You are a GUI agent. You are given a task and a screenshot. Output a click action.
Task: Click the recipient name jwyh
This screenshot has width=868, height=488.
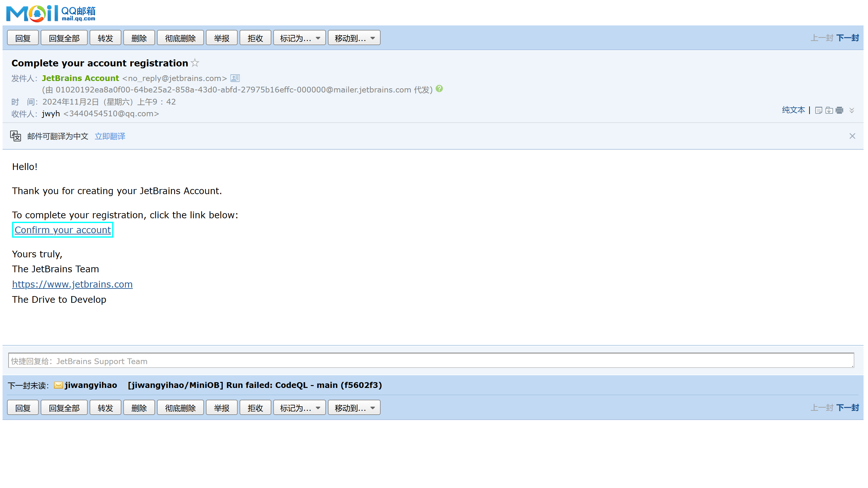(x=51, y=113)
